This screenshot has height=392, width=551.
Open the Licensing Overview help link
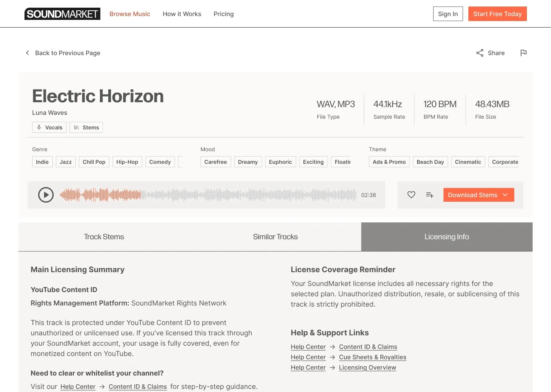(368, 367)
